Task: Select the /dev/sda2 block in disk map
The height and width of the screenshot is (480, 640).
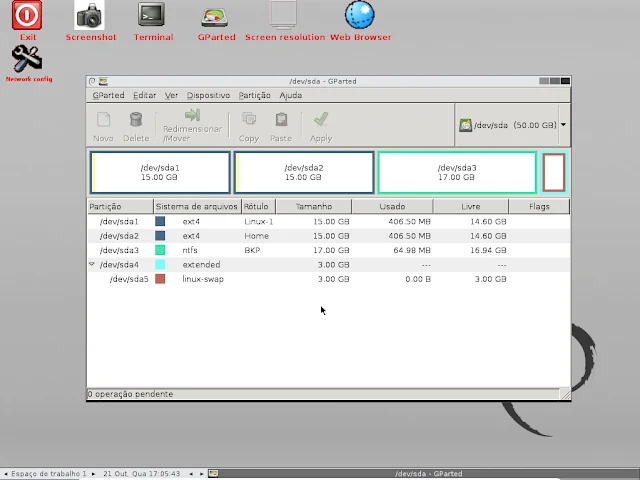Action: pos(304,172)
